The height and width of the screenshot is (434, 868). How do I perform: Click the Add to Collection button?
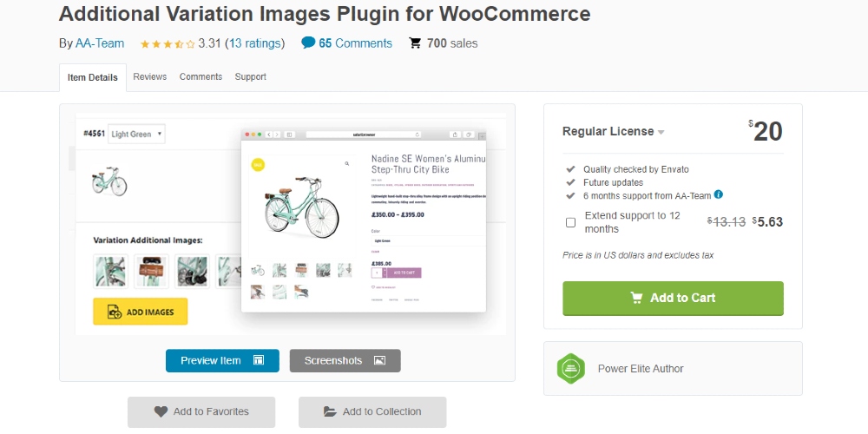pos(372,411)
